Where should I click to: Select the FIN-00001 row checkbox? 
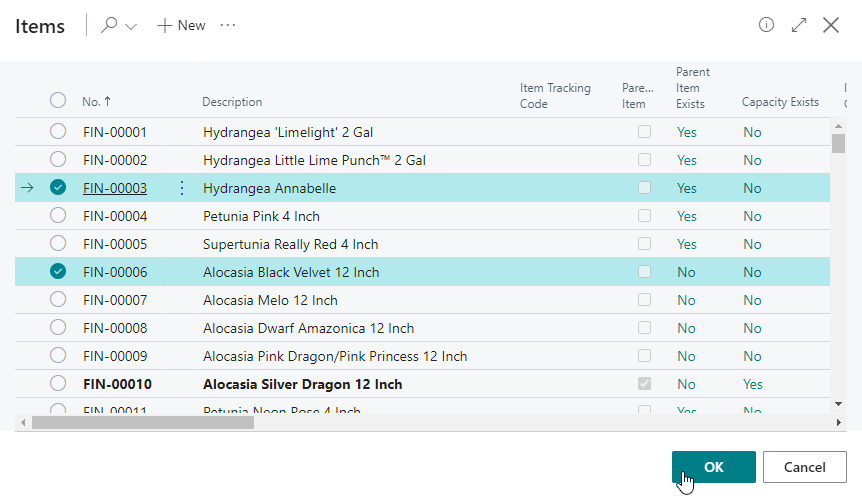(58, 132)
